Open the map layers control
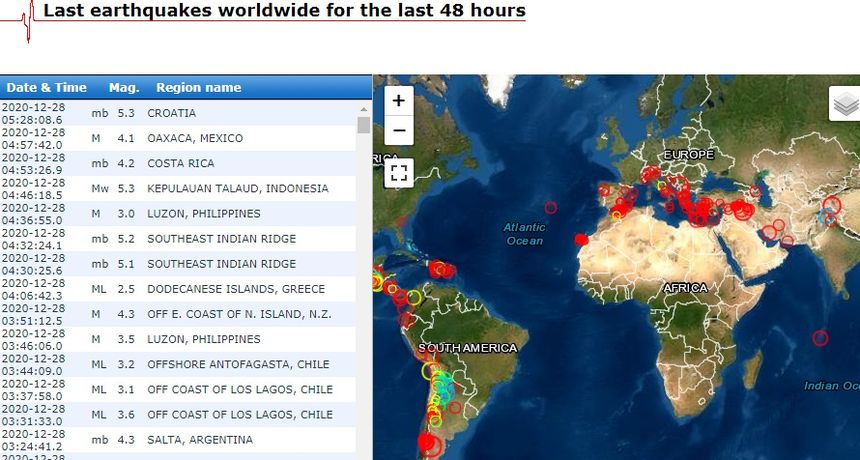The width and height of the screenshot is (860, 460). (845, 103)
